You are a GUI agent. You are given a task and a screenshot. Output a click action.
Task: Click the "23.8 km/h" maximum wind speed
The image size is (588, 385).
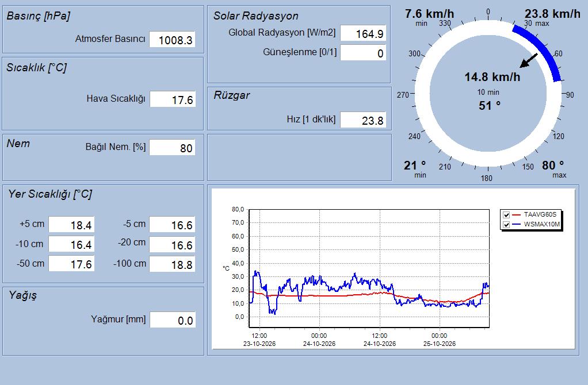click(552, 14)
